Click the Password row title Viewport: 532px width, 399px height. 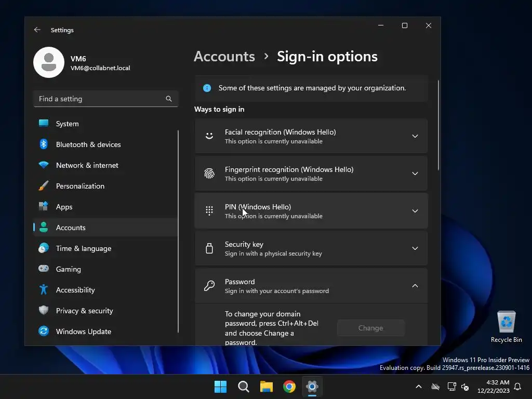(240, 282)
